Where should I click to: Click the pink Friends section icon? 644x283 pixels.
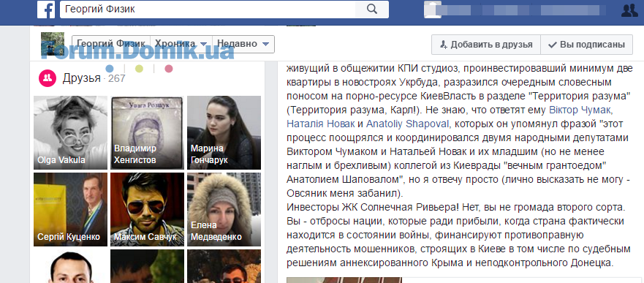click(48, 78)
